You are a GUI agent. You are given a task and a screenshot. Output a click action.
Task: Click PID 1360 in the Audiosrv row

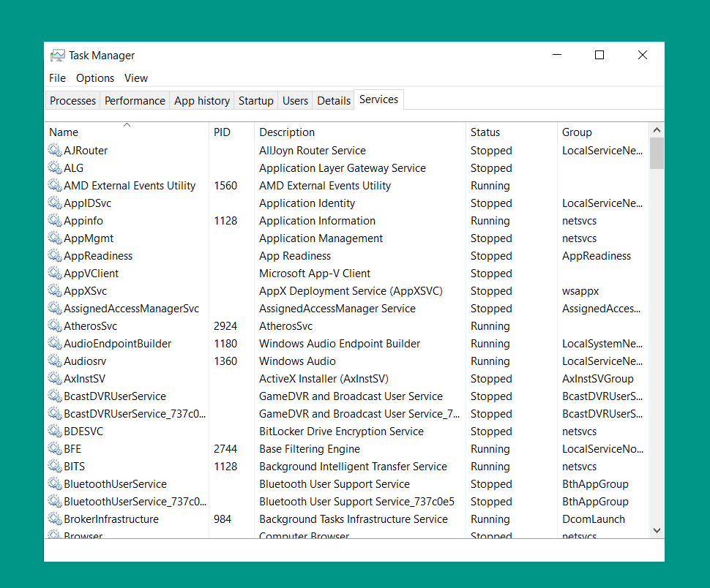pos(225,361)
